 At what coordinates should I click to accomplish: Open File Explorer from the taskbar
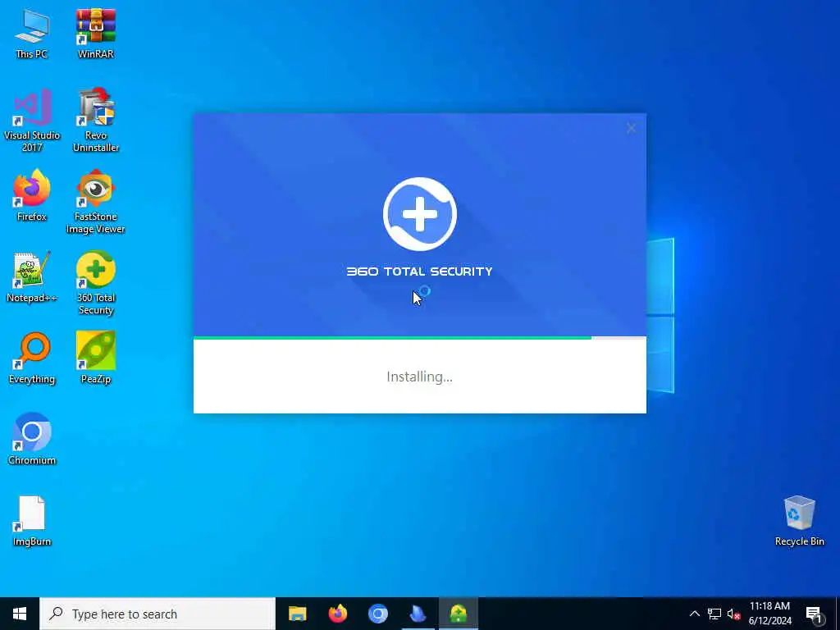(x=297, y=614)
